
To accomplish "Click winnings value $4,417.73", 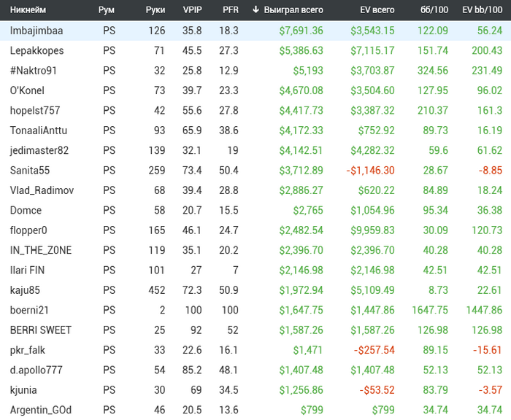I will pyautogui.click(x=301, y=110).
